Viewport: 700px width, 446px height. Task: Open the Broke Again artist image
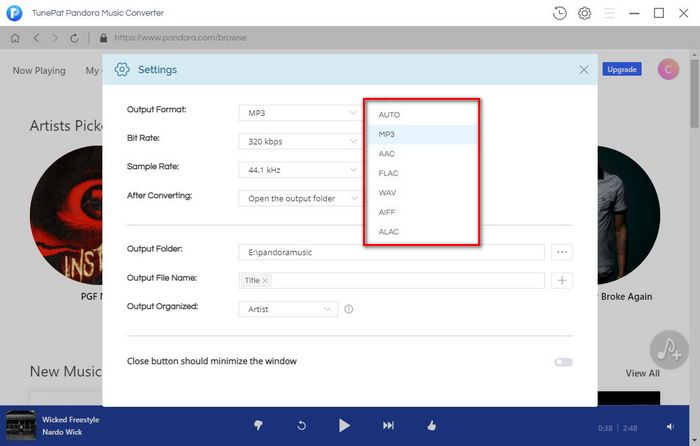tap(629, 215)
